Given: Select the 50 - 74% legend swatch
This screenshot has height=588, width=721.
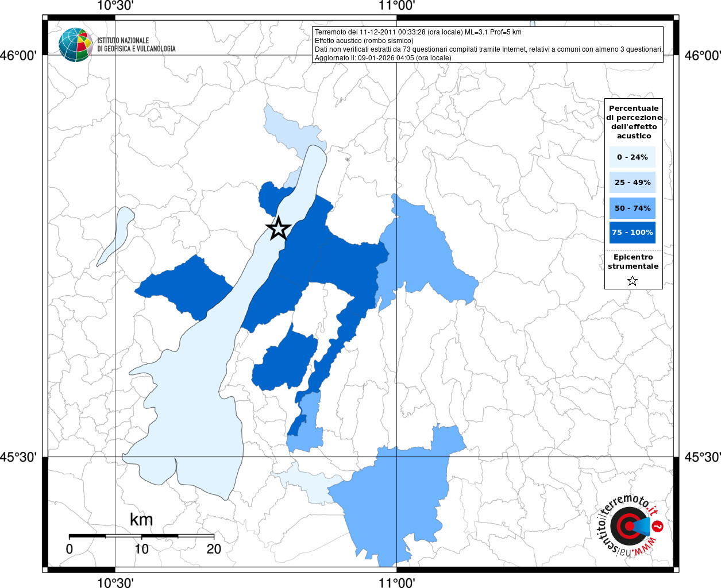Looking at the screenshot, I should (633, 208).
